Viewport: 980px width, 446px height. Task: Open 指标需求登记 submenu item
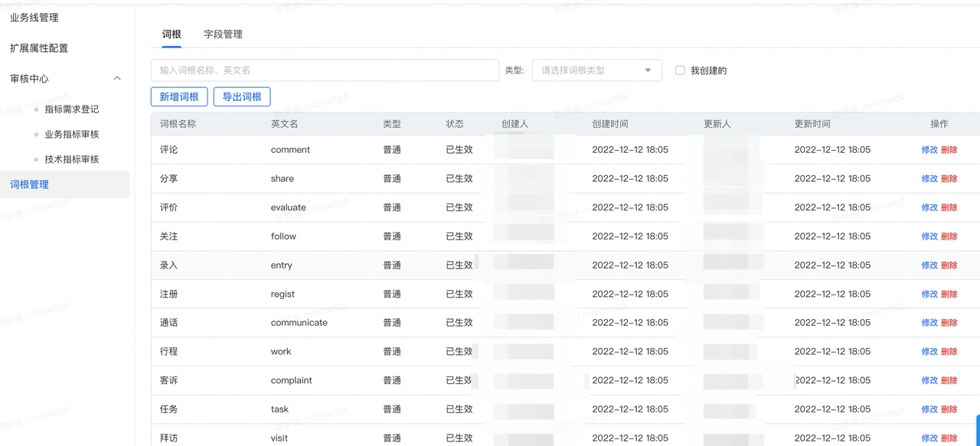pos(72,109)
